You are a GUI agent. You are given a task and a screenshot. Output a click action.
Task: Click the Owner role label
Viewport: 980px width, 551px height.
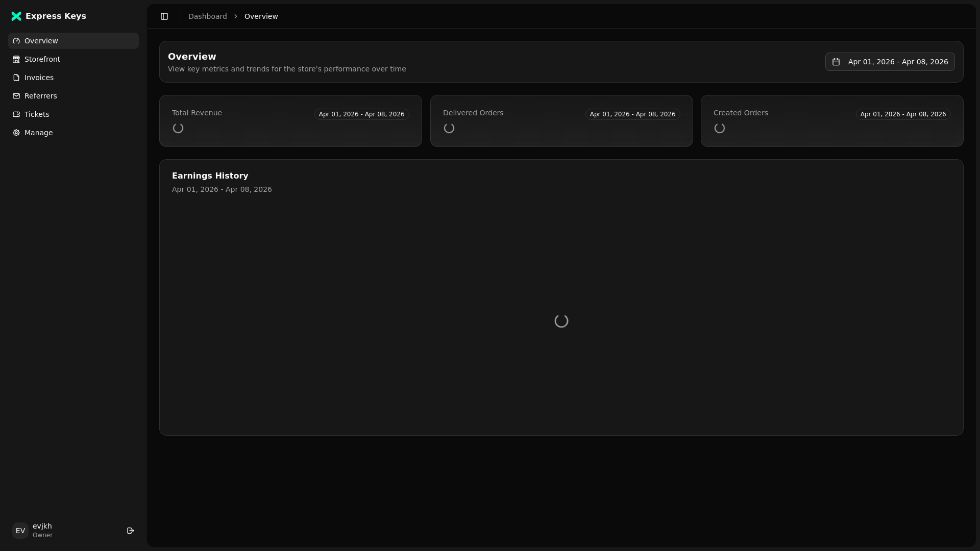(x=42, y=535)
